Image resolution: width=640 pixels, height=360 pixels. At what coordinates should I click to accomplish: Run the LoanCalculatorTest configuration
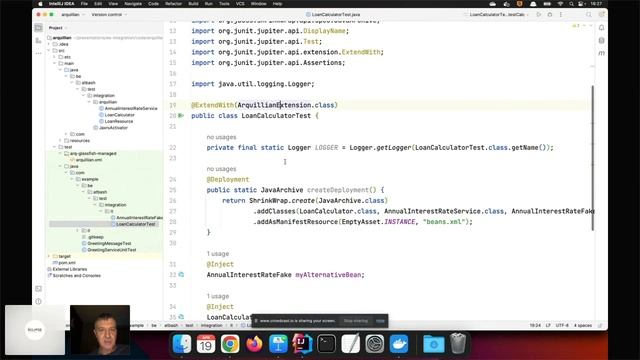[x=539, y=14]
